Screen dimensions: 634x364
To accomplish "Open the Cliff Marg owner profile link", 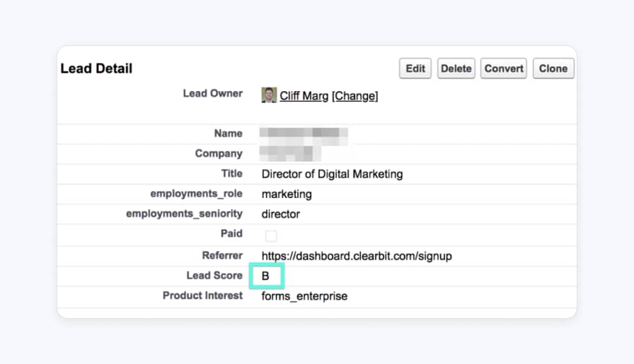I will (304, 96).
